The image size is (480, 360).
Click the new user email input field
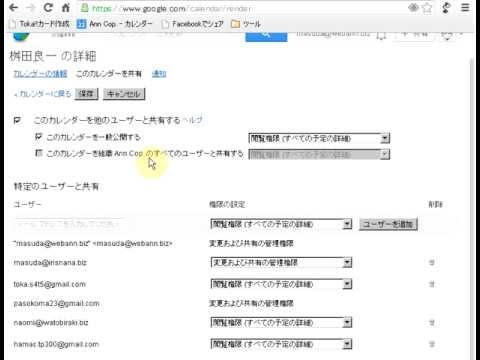68,224
